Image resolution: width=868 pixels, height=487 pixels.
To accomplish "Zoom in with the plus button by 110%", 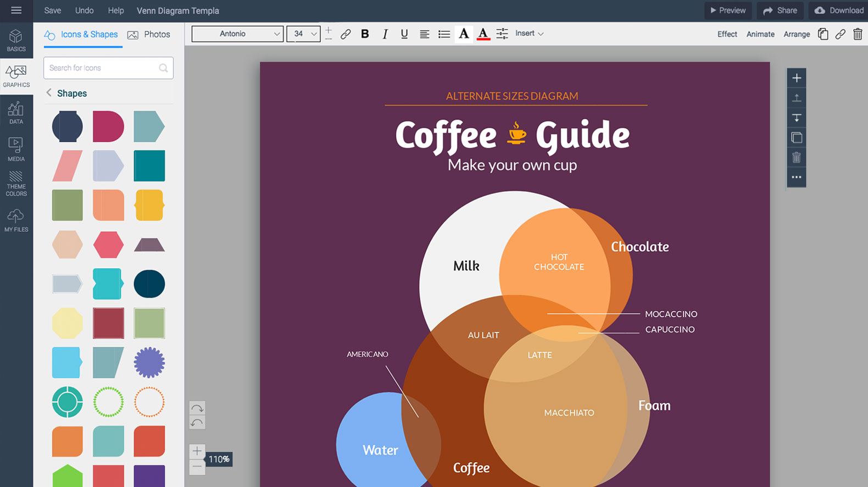I will point(197,451).
